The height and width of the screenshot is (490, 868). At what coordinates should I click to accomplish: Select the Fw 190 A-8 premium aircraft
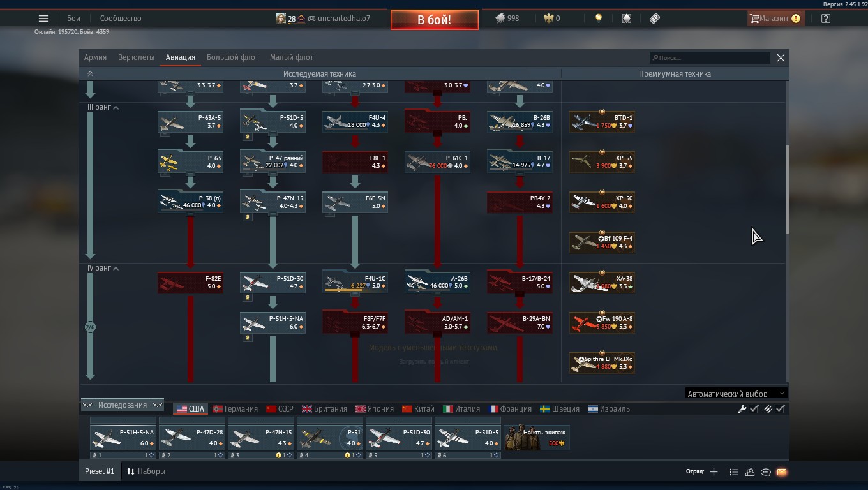(x=602, y=323)
